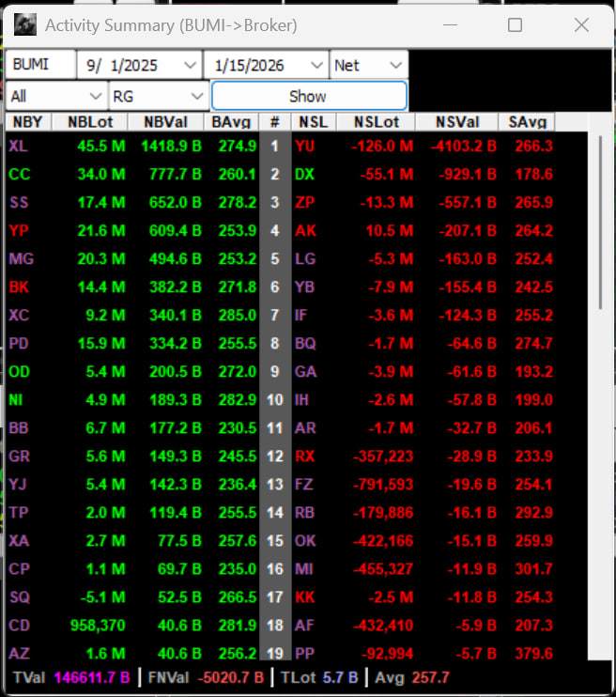Viewport: 616px width, 697px height.
Task: Select buyer broker AZ in row 19
Action: click(19, 654)
